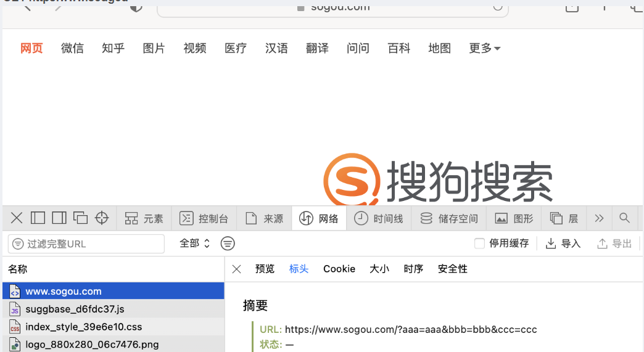Open the 控制台 (Console) tab
This screenshot has height=352, width=644.
tap(204, 218)
